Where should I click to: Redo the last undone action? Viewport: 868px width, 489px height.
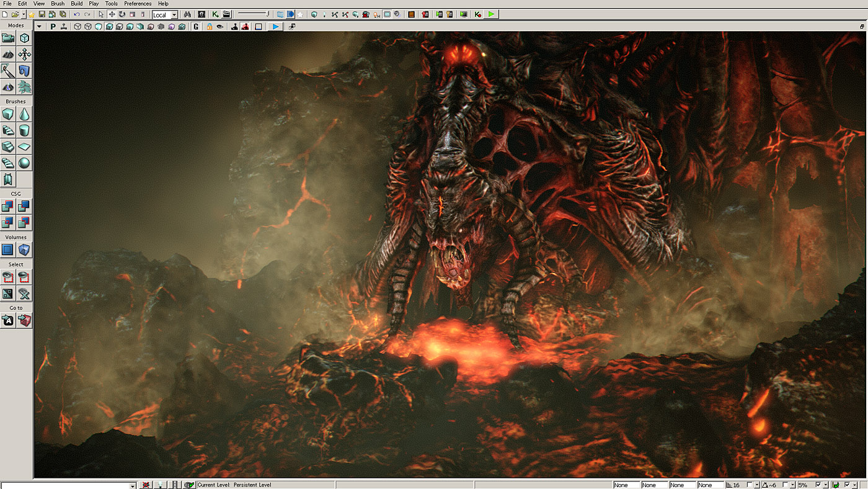tap(87, 14)
